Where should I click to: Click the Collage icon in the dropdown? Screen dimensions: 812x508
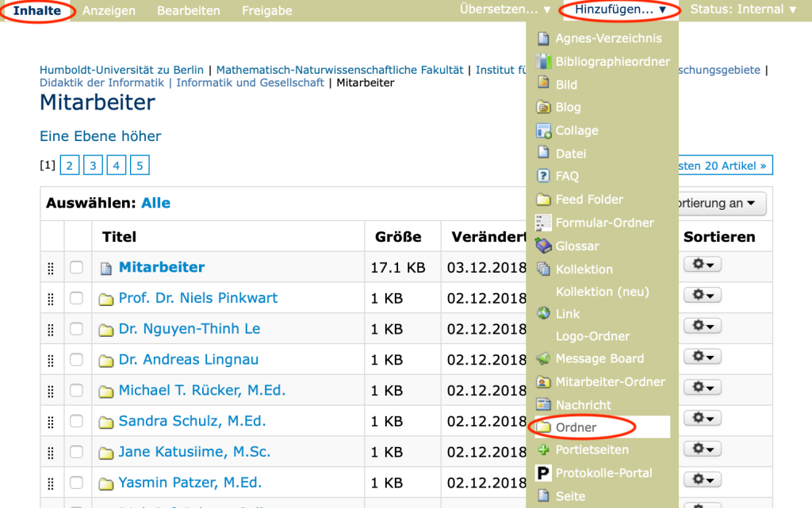pyautogui.click(x=543, y=130)
